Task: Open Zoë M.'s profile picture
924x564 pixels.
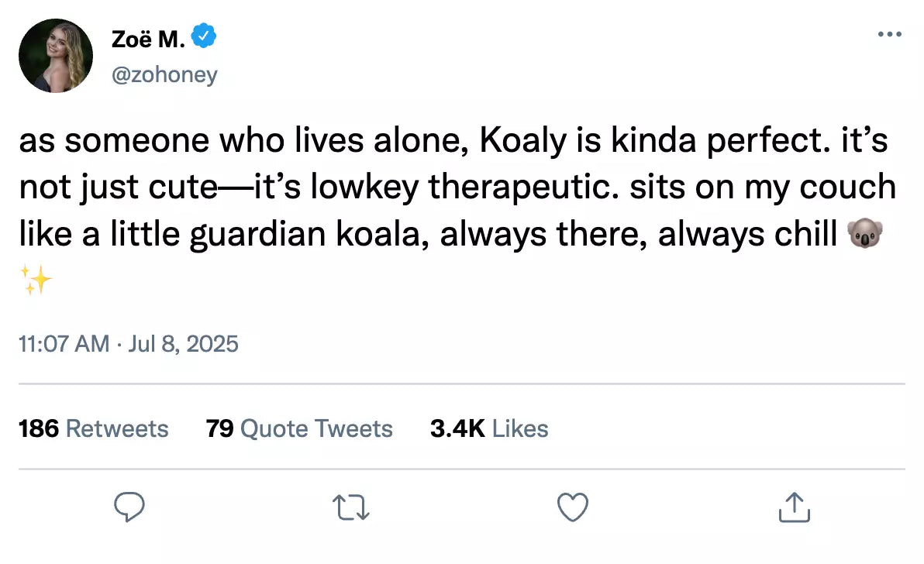Action: tap(56, 56)
